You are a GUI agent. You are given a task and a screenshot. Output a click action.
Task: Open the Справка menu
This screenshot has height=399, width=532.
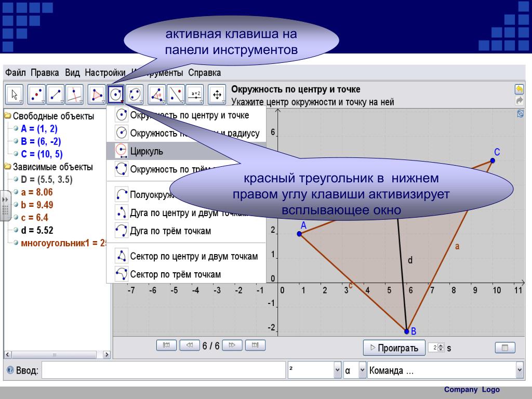pyautogui.click(x=205, y=73)
